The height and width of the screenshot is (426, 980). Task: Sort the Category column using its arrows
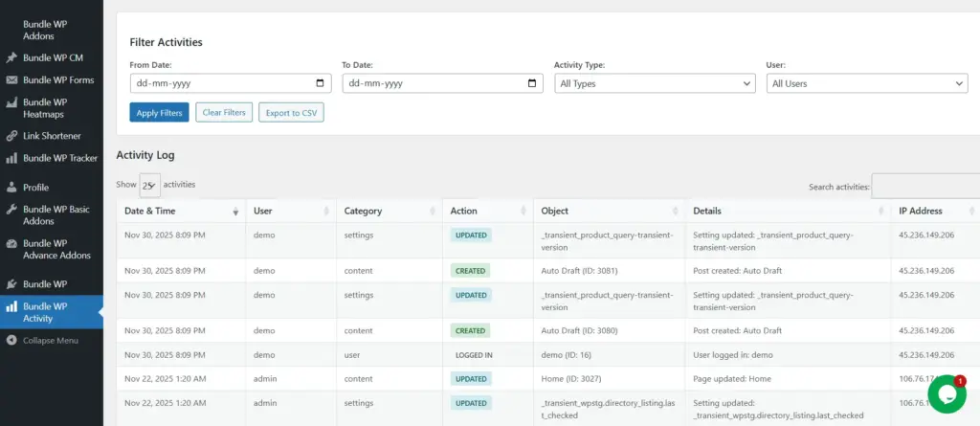tap(433, 212)
